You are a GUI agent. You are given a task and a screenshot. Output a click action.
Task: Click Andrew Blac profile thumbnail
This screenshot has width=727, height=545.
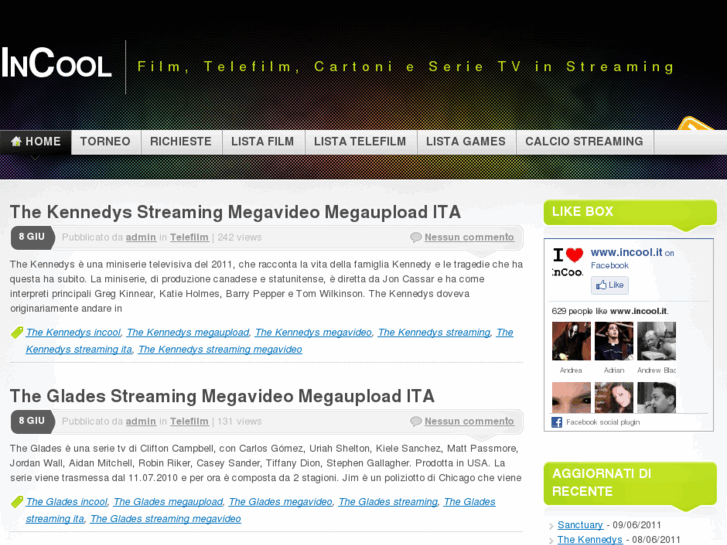click(657, 341)
